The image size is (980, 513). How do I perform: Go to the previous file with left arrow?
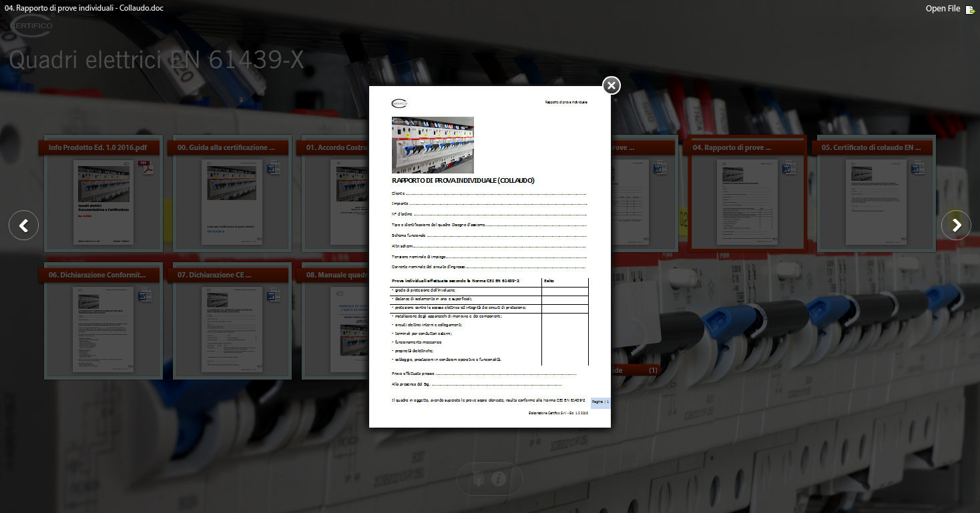pos(23,225)
